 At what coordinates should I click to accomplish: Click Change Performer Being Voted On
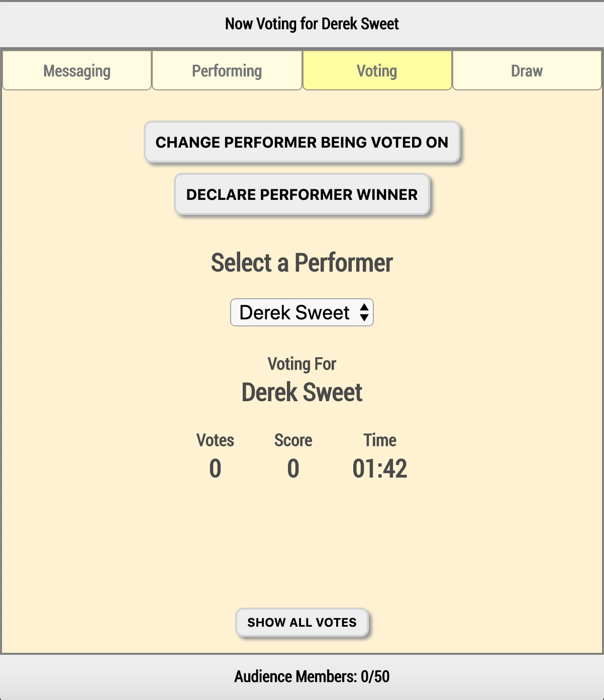coord(301,142)
